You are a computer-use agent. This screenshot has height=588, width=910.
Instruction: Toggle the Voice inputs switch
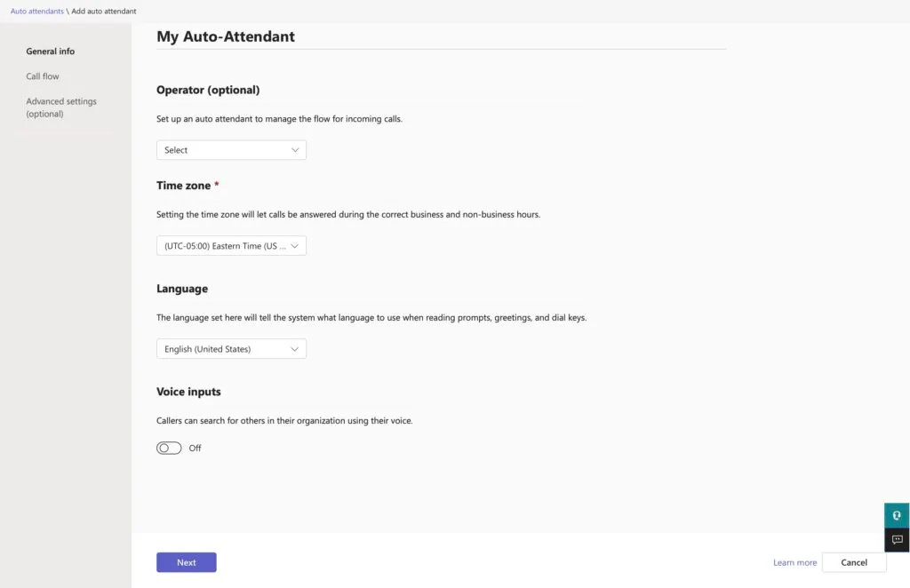169,449
